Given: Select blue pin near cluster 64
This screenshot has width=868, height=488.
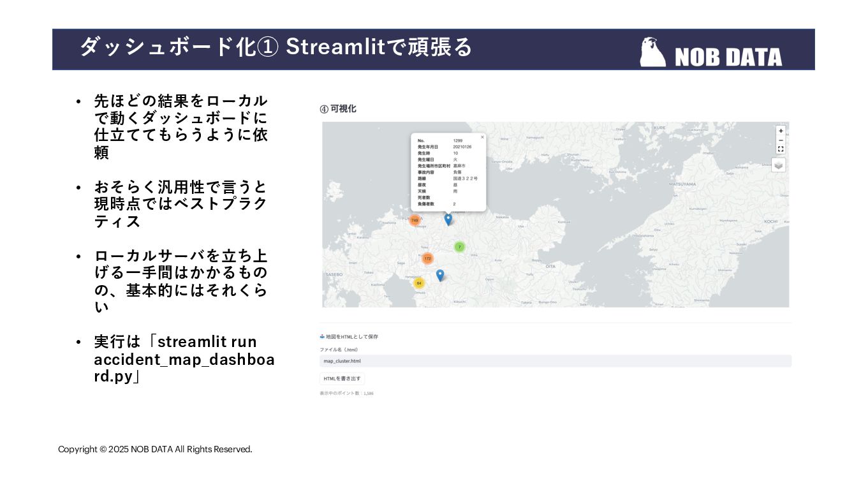Looking at the screenshot, I should tap(440, 275).
